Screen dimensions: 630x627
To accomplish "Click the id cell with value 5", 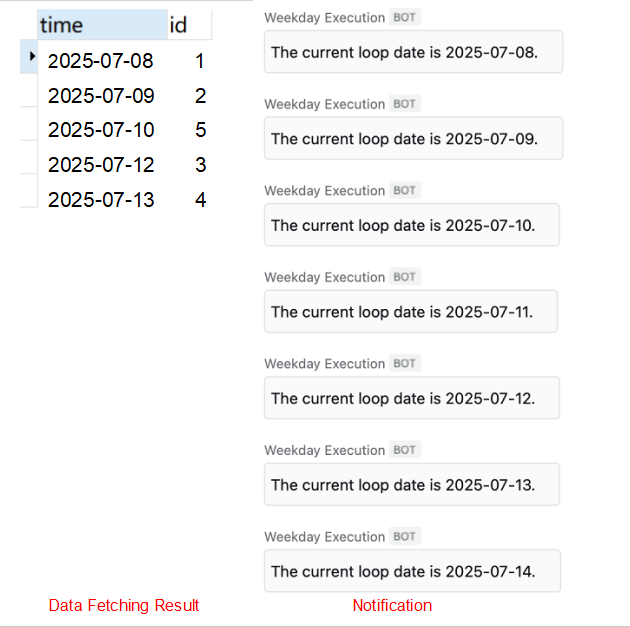I will point(200,130).
